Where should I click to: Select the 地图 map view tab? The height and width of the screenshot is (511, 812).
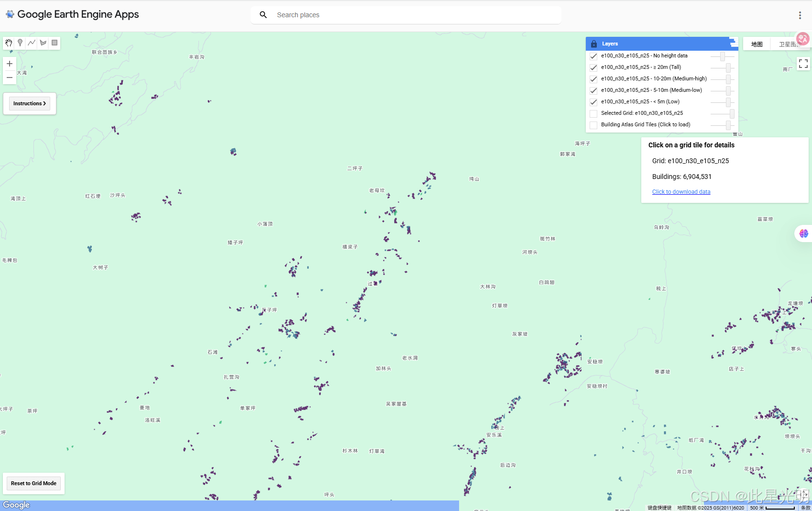(757, 44)
